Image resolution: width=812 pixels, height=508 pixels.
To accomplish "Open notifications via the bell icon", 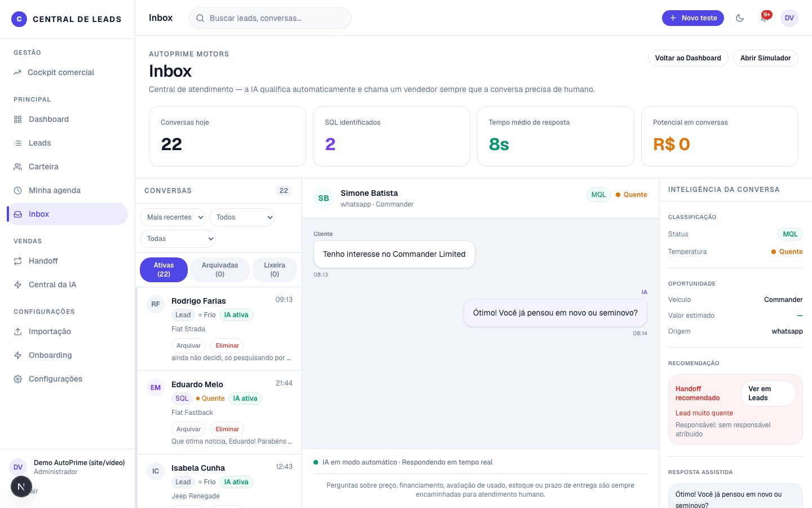I will 765,18.
